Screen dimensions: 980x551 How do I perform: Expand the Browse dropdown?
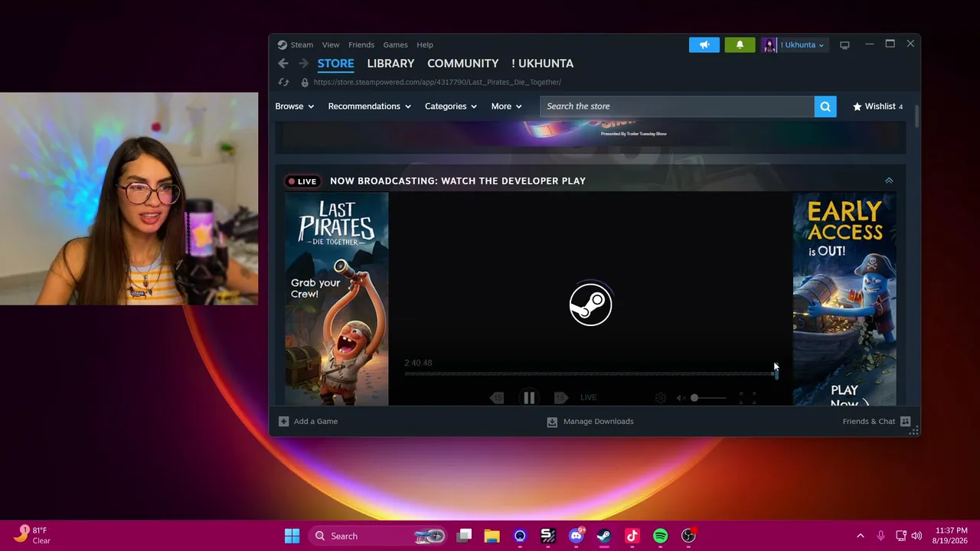tap(295, 106)
